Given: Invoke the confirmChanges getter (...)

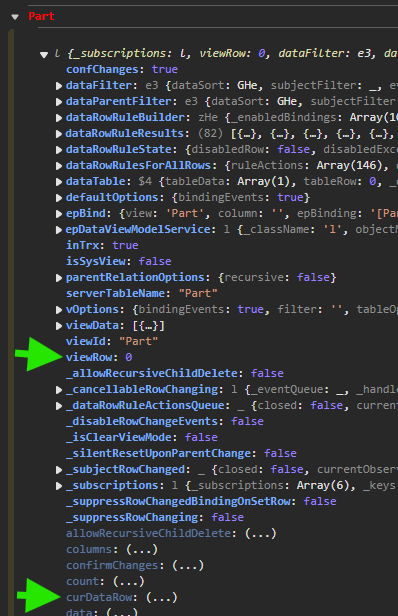Looking at the screenshot, I should 188,565.
